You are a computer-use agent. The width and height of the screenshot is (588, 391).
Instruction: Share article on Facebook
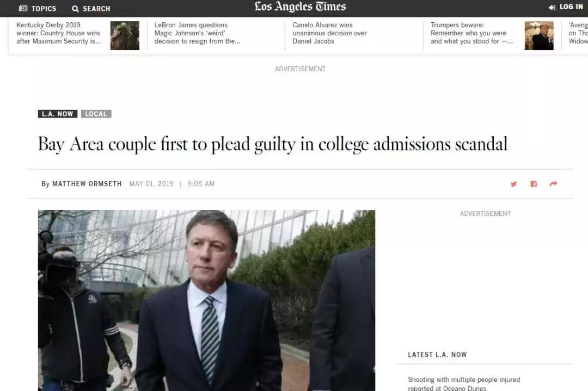coord(534,184)
